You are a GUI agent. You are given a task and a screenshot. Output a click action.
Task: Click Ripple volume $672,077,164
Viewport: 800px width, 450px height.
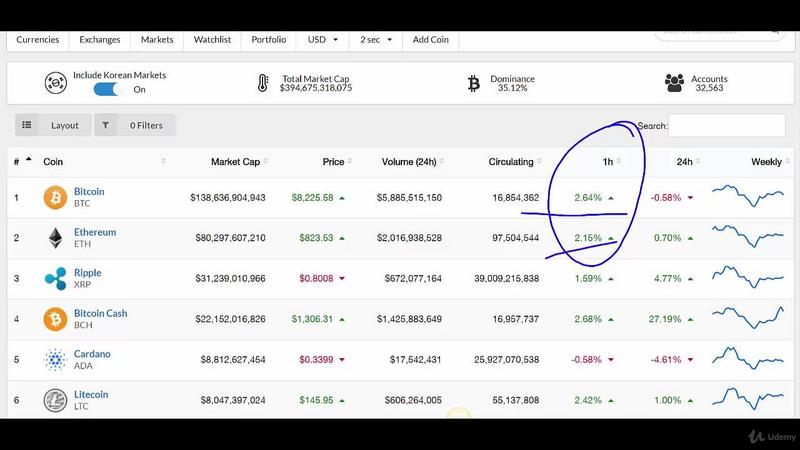[x=413, y=279]
